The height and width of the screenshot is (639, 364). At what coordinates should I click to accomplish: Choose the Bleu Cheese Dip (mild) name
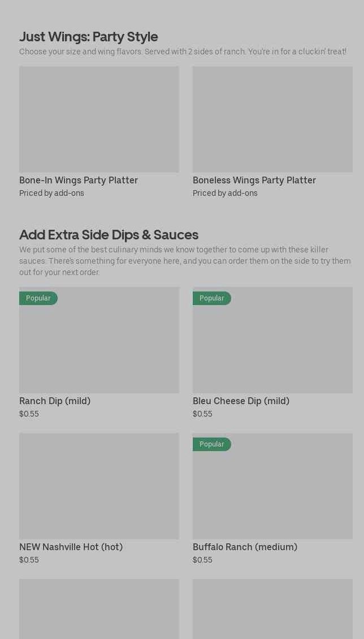(x=241, y=401)
